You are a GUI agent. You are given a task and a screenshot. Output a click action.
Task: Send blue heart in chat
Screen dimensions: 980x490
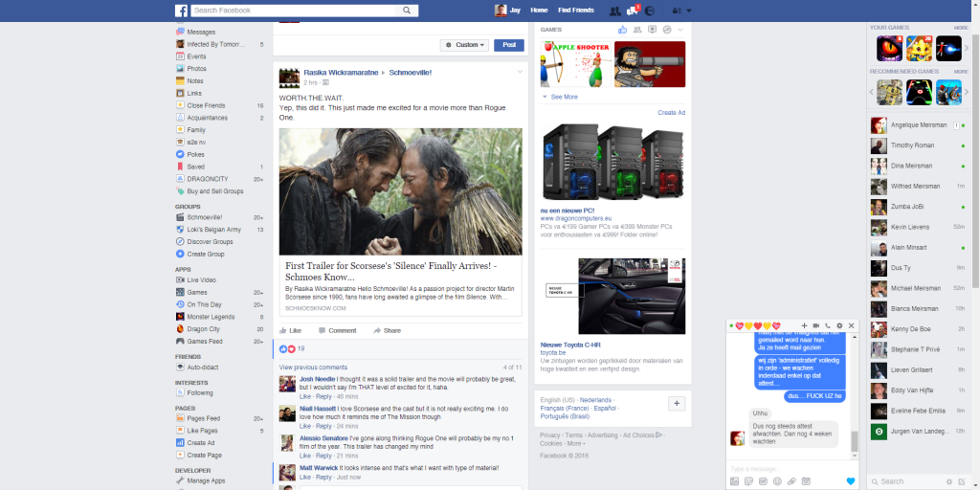(850, 481)
